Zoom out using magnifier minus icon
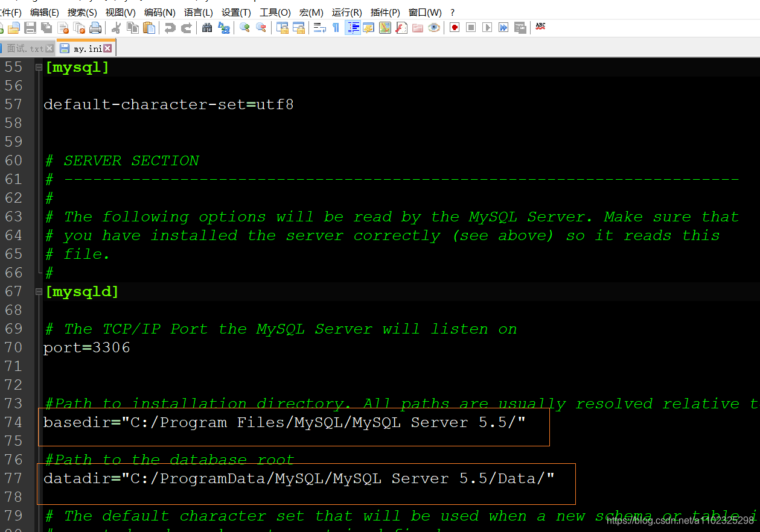 pos(261,28)
